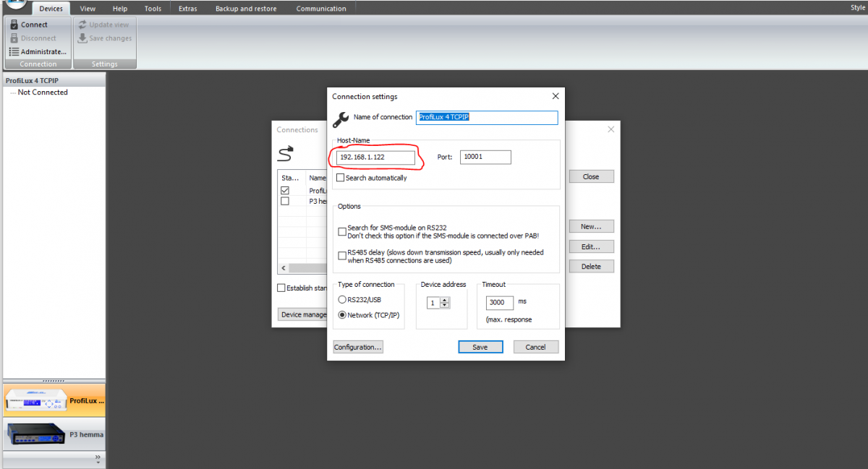Click Delete in Connections window

click(591, 266)
